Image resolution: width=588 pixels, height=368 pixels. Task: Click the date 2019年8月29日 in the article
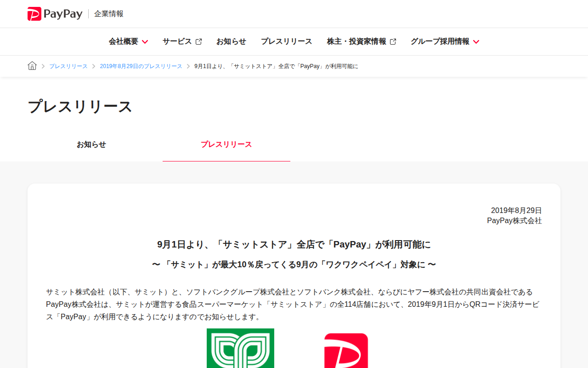tap(516, 211)
